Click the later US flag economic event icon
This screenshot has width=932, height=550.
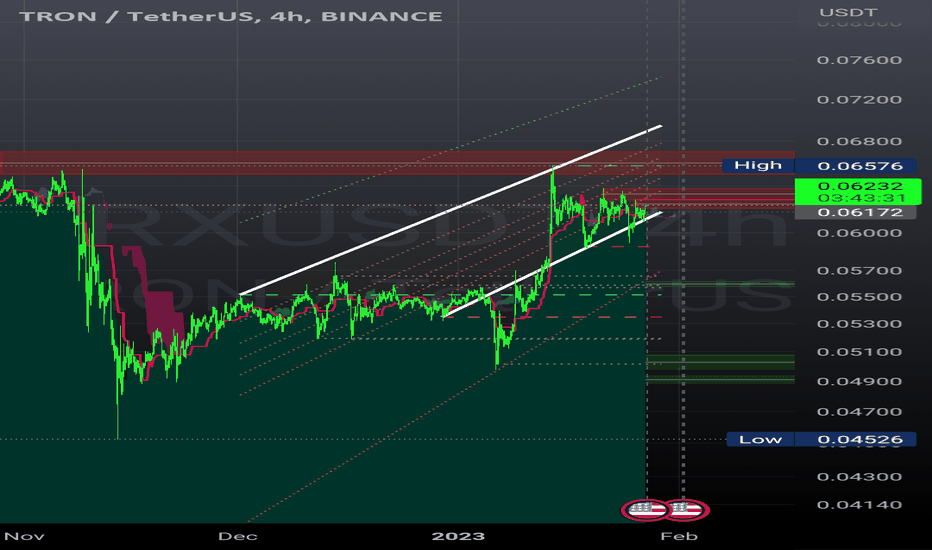click(x=687, y=510)
